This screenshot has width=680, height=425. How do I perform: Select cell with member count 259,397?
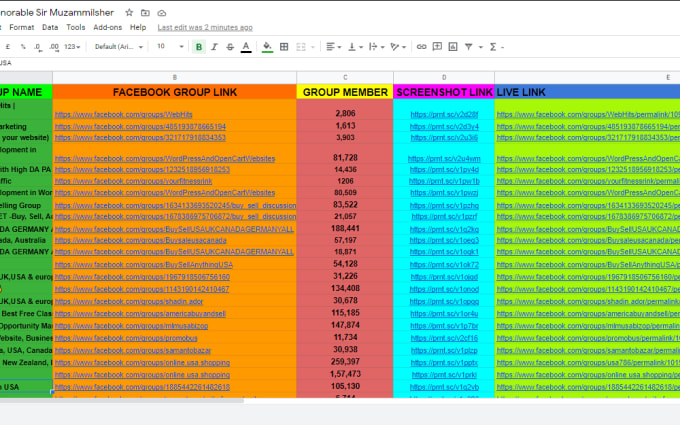(x=345, y=362)
